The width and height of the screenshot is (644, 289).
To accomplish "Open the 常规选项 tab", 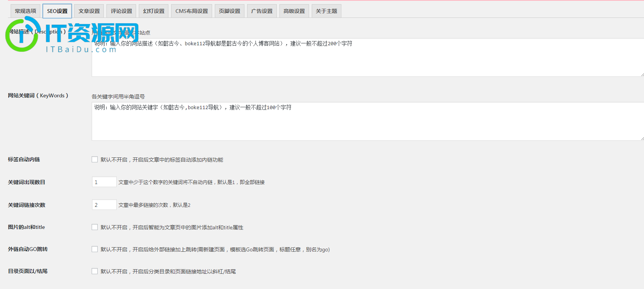I will (25, 11).
